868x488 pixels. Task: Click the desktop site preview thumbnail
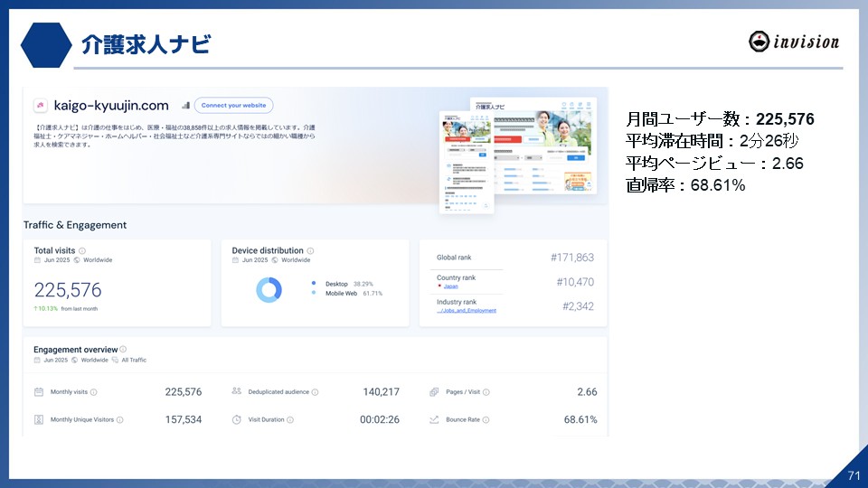(545, 145)
